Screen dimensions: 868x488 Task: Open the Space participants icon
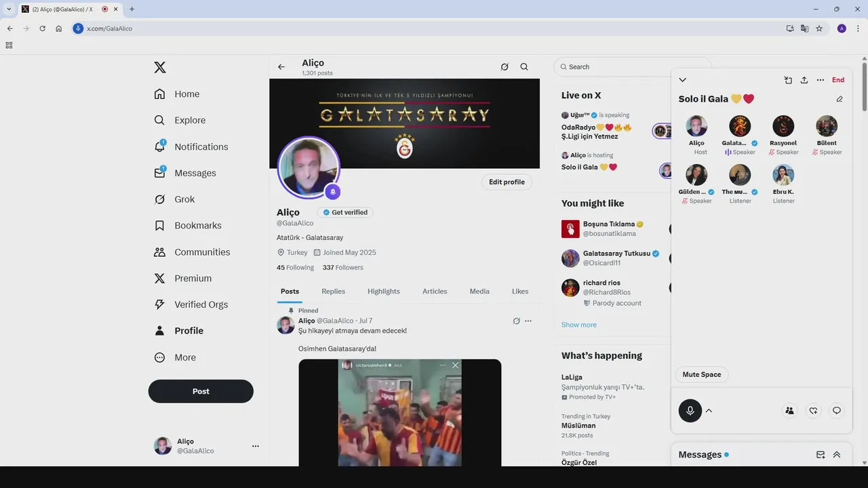tap(789, 411)
